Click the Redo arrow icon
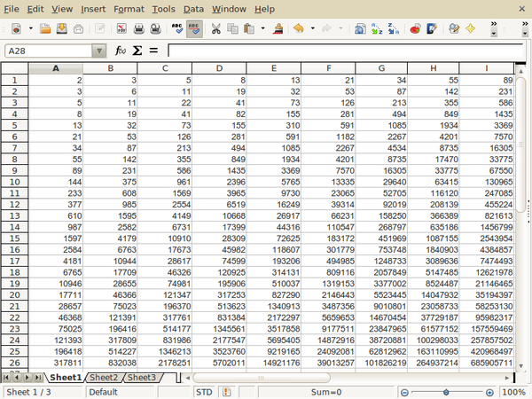 pos(326,29)
